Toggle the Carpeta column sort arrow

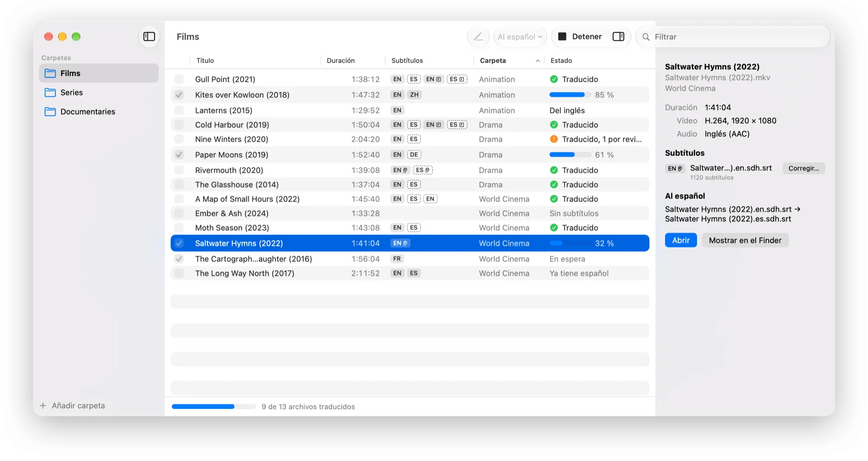537,61
